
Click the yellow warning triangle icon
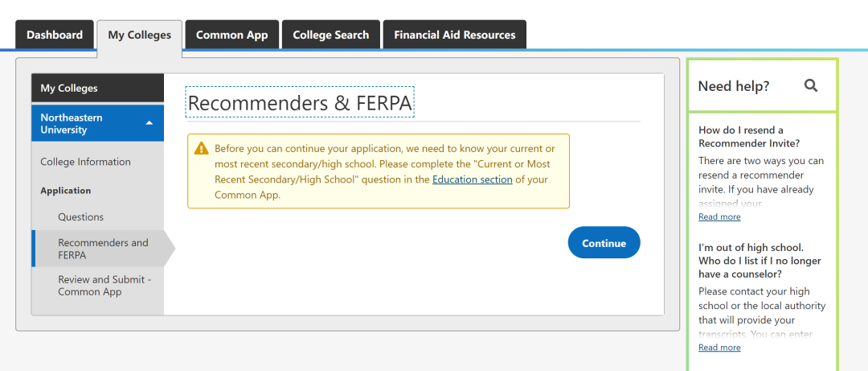pyautogui.click(x=201, y=149)
